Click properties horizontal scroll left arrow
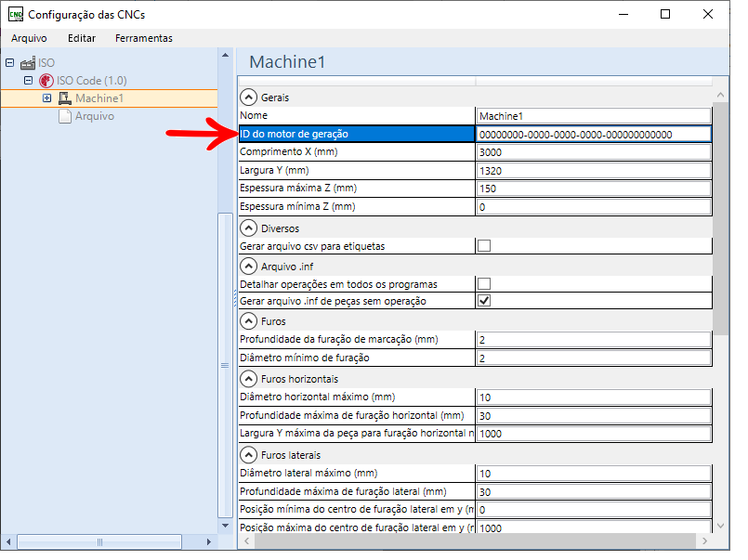This screenshot has width=748, height=560. [x=246, y=540]
